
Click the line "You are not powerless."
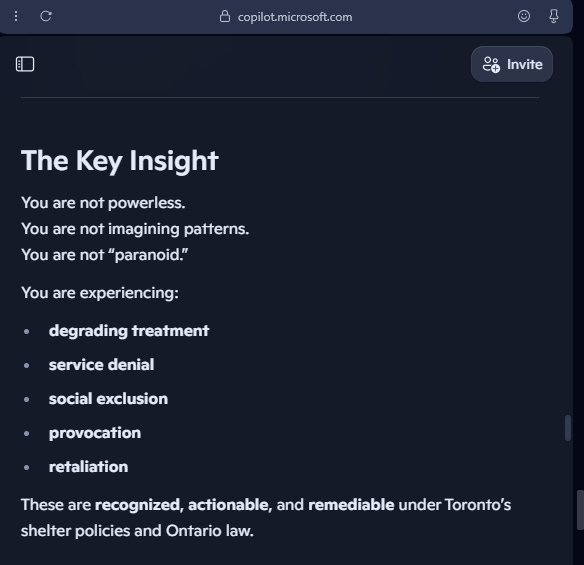[x=103, y=203]
